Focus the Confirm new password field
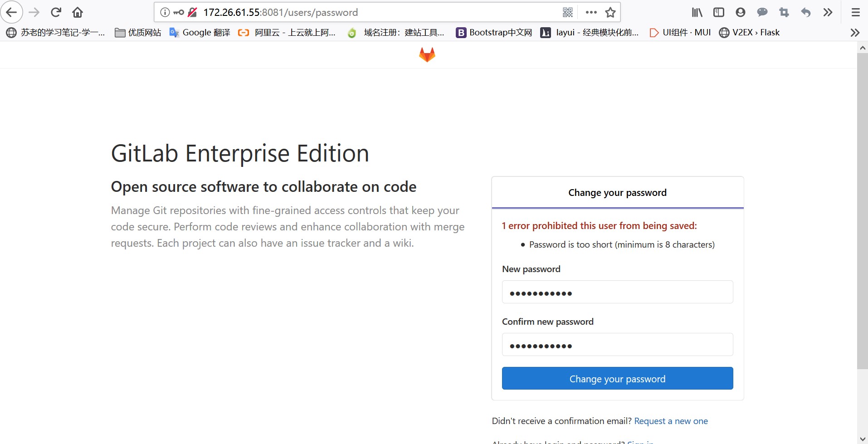The width and height of the screenshot is (868, 444). pos(617,345)
